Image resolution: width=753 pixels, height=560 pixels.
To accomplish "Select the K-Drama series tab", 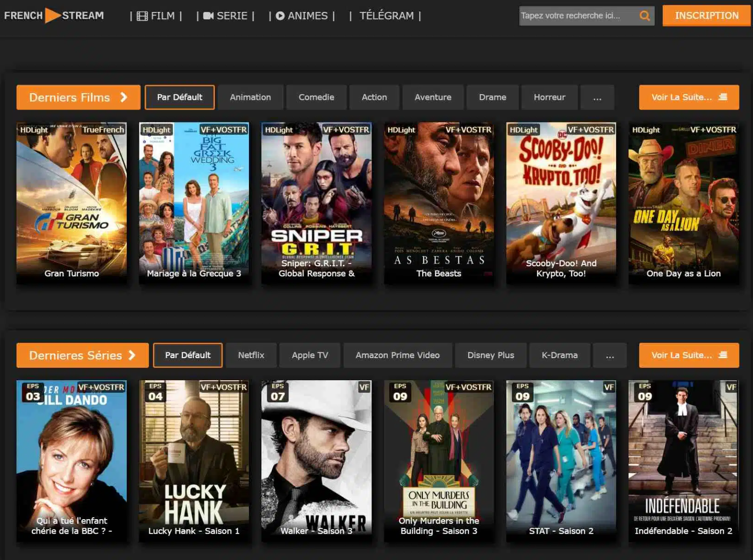I will [x=560, y=355].
